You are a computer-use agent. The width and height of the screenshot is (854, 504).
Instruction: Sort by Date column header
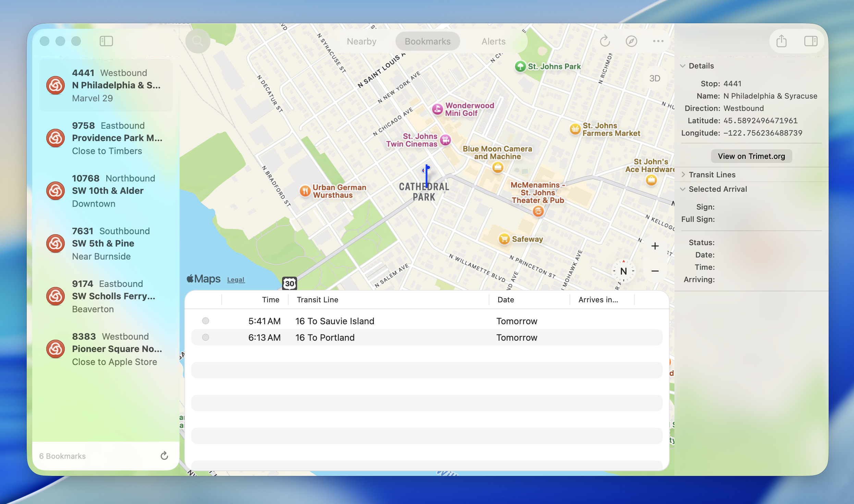(x=529, y=300)
